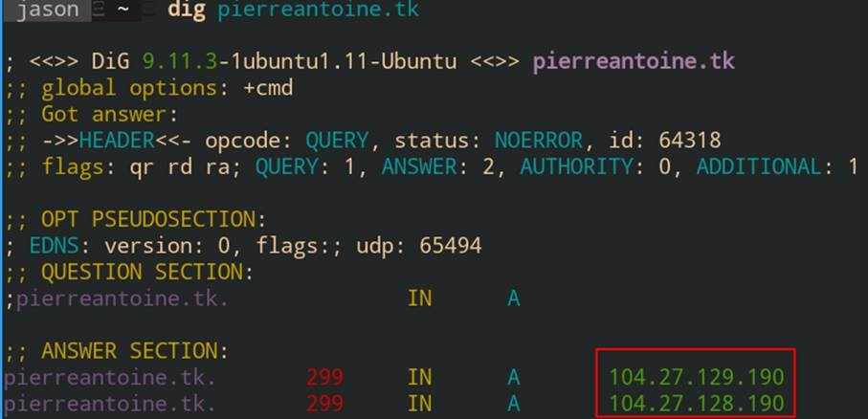Screen dimensions: 868x419
Task: Click the 'global options:' label
Action: 136,88
